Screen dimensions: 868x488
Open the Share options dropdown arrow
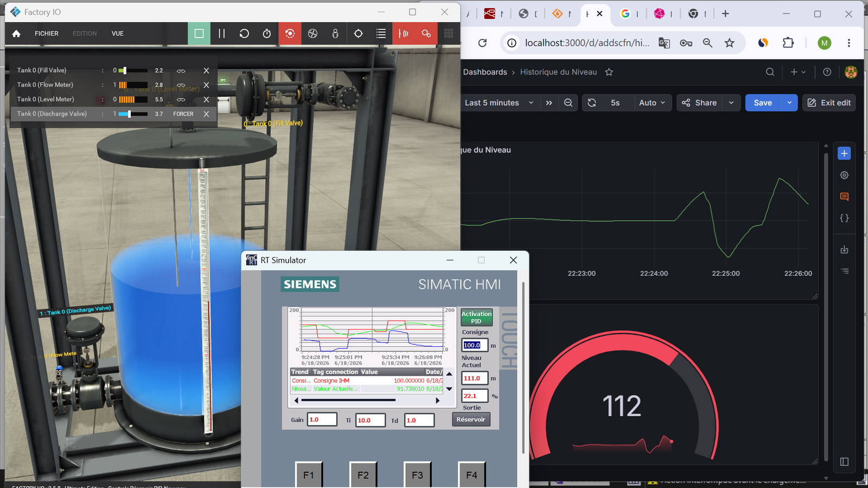point(731,103)
